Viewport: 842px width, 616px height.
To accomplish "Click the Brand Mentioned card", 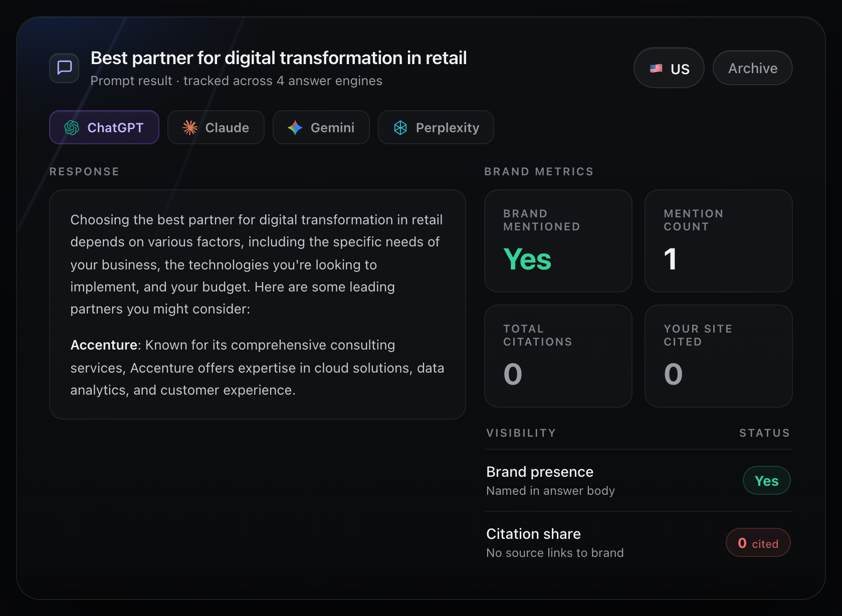I will click(x=558, y=241).
